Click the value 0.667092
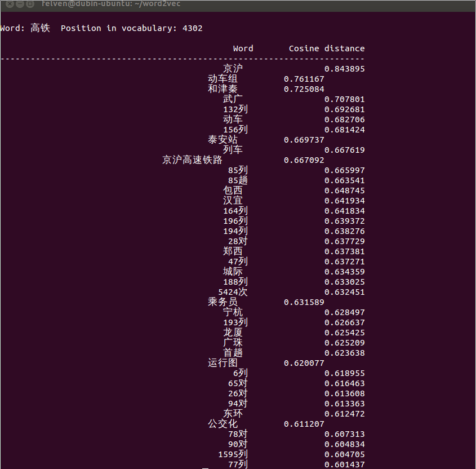The image size is (476, 469). (x=304, y=161)
